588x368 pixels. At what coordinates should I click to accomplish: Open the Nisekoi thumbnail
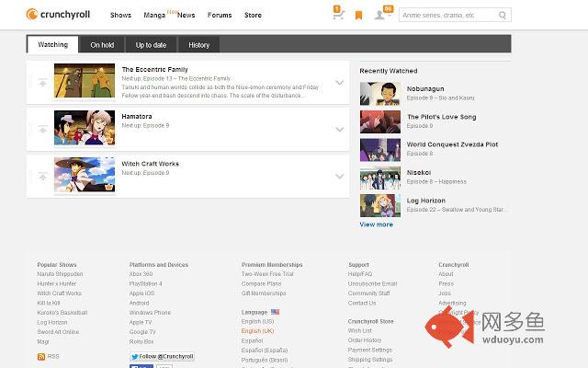tap(380, 178)
